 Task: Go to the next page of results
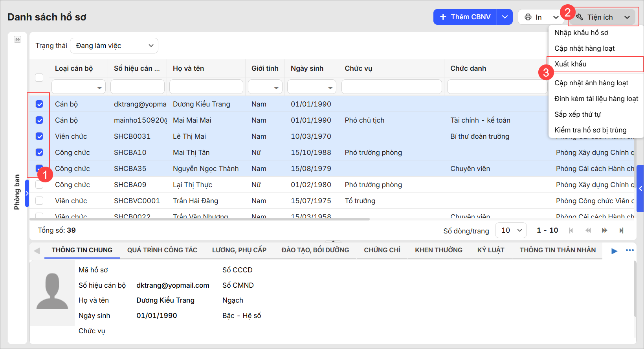click(x=604, y=231)
